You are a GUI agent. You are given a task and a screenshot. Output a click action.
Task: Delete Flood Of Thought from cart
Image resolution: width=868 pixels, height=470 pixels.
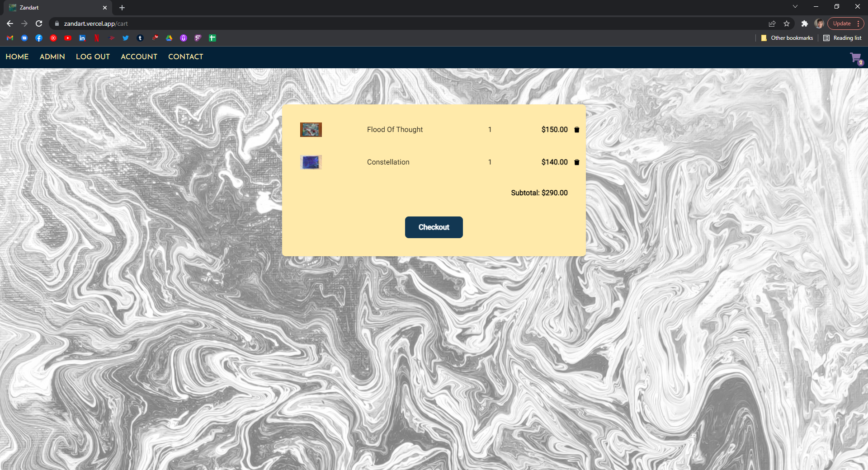pyautogui.click(x=576, y=130)
